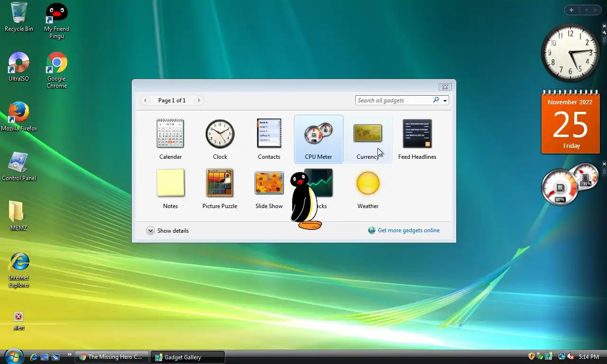Screen dimensions: 607x364
Task: Click the muted volume tray icon
Action: coord(570,356)
